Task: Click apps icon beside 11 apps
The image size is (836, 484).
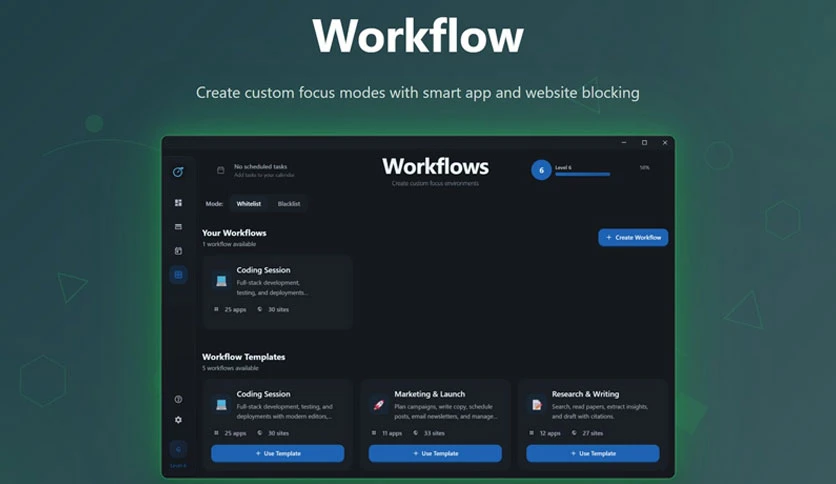Action: pos(374,433)
